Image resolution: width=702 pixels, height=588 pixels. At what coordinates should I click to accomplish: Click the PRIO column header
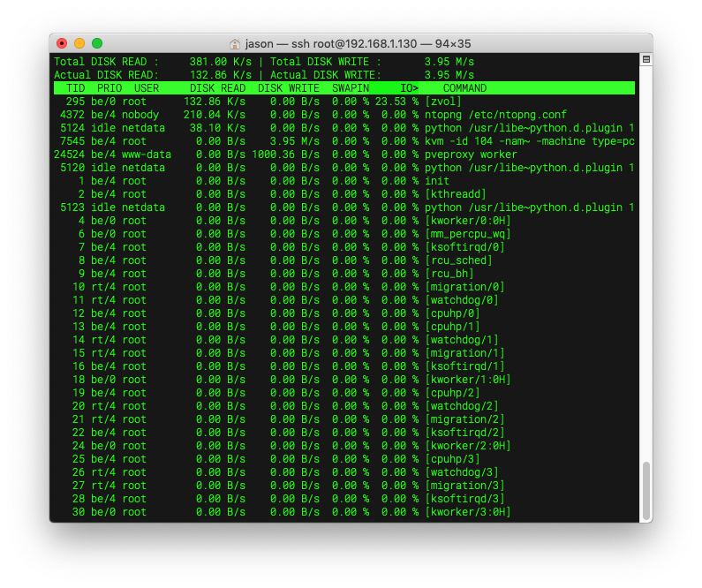[109, 88]
